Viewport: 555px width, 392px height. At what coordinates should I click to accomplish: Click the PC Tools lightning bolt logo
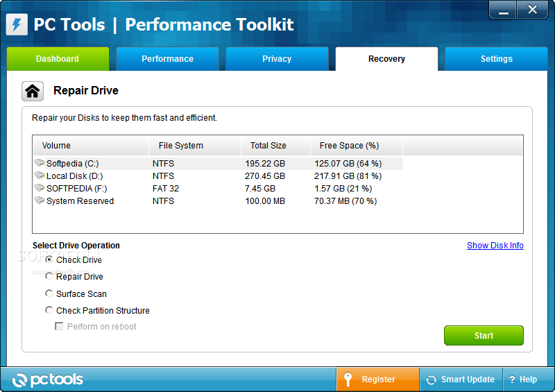[x=17, y=24]
